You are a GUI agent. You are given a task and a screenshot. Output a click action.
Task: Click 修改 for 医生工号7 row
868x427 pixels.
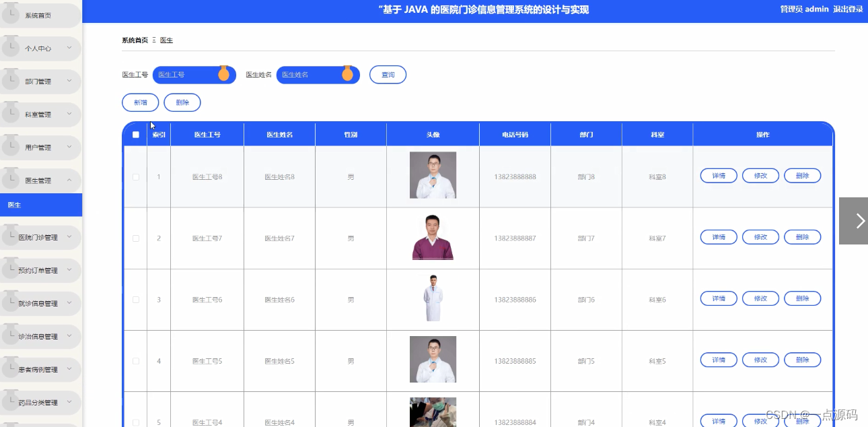pos(760,237)
